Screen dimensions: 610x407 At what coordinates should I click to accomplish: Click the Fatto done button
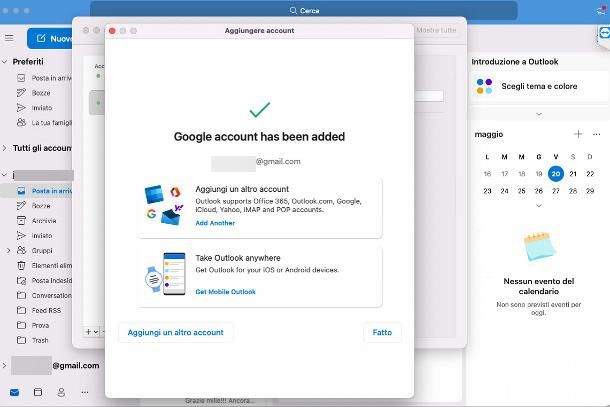382,332
